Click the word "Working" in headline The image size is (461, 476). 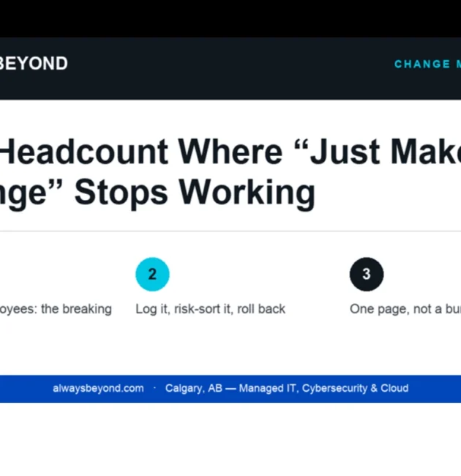click(x=247, y=192)
